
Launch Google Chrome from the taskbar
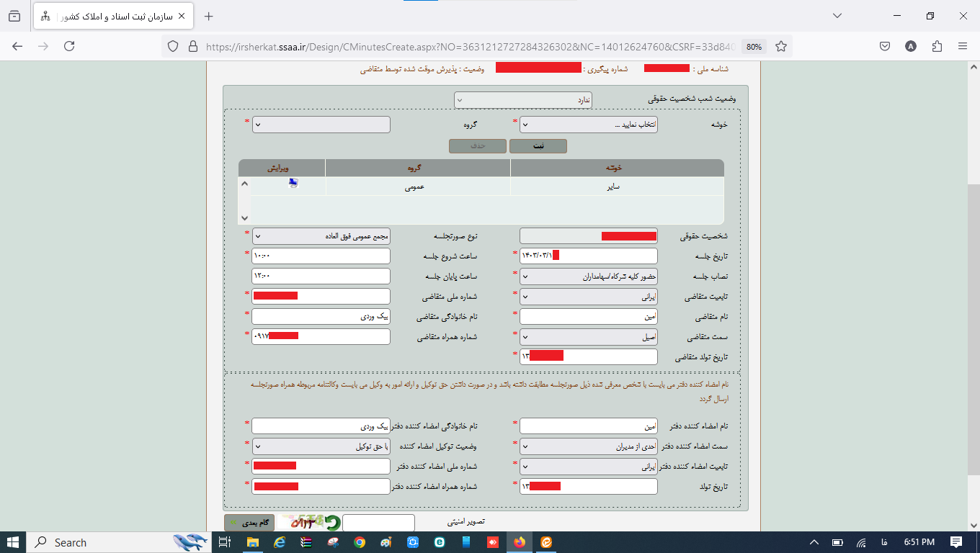(360, 542)
